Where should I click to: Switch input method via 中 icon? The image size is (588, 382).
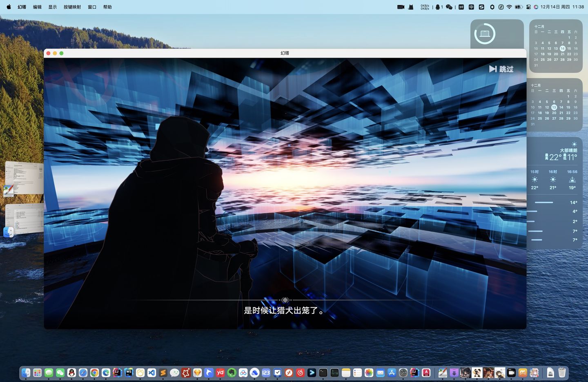click(471, 7)
